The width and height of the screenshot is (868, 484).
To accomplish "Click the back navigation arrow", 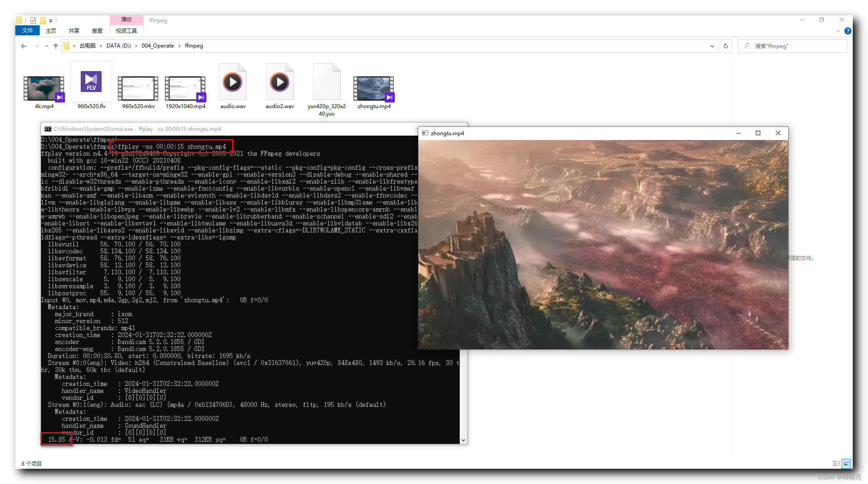I will 24,46.
